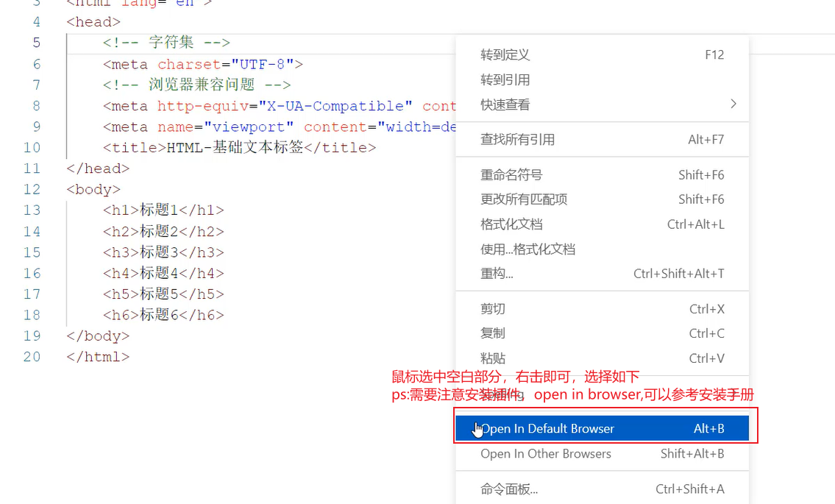Click the title HTML-基础文本标签 line

[x=240, y=148]
